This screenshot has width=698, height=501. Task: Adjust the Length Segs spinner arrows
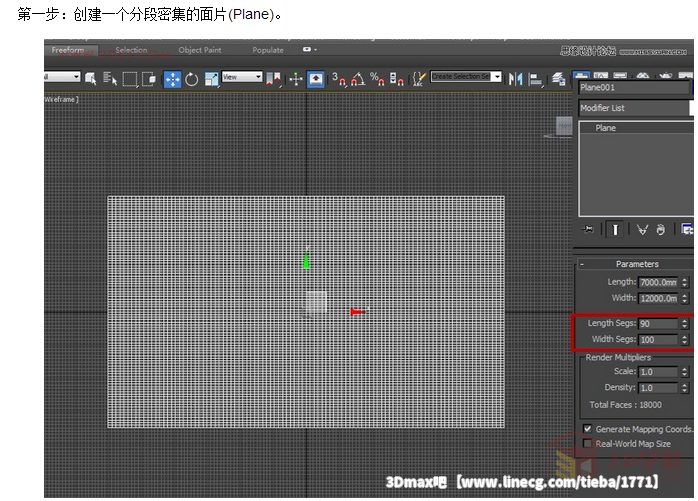685,324
